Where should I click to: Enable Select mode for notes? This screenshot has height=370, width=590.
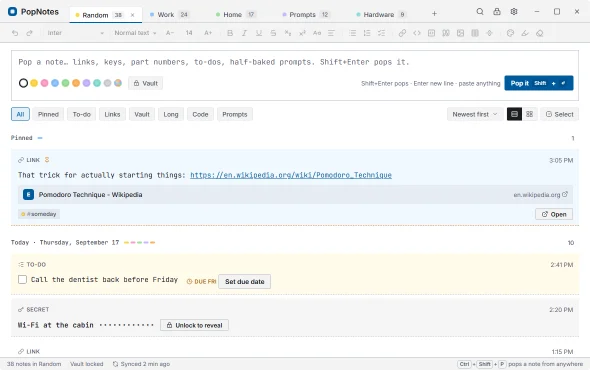coord(560,114)
